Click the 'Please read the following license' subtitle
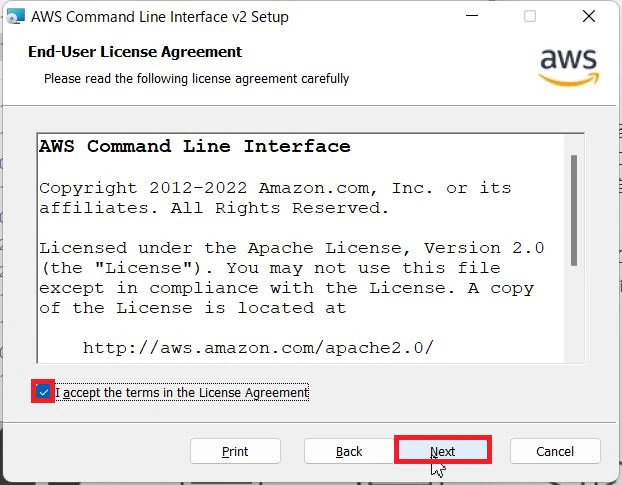This screenshot has height=485, width=622. [196, 79]
